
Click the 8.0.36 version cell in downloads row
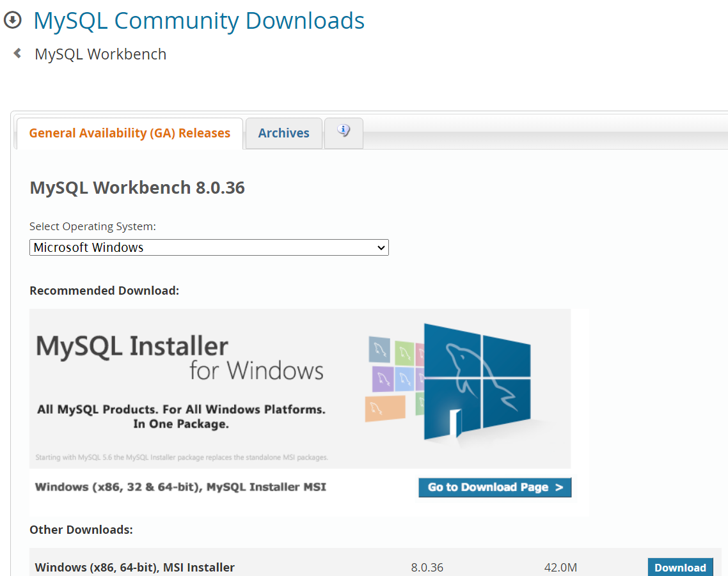pyautogui.click(x=427, y=567)
